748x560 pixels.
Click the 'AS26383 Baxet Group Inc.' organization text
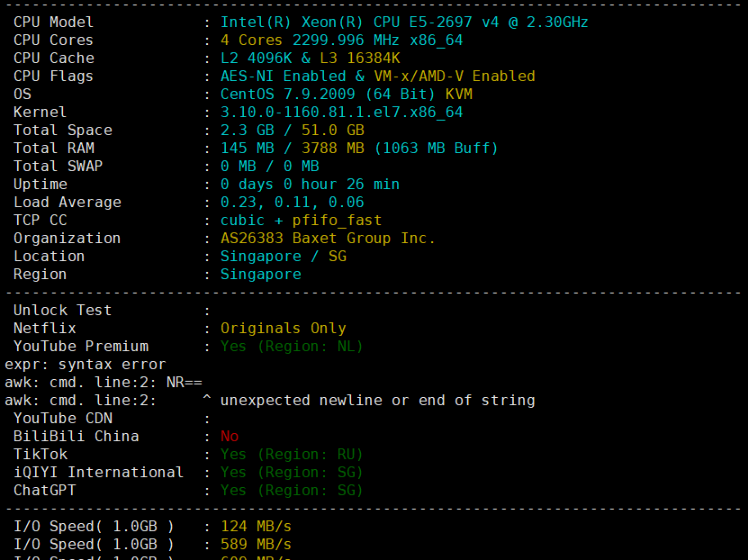coord(328,239)
